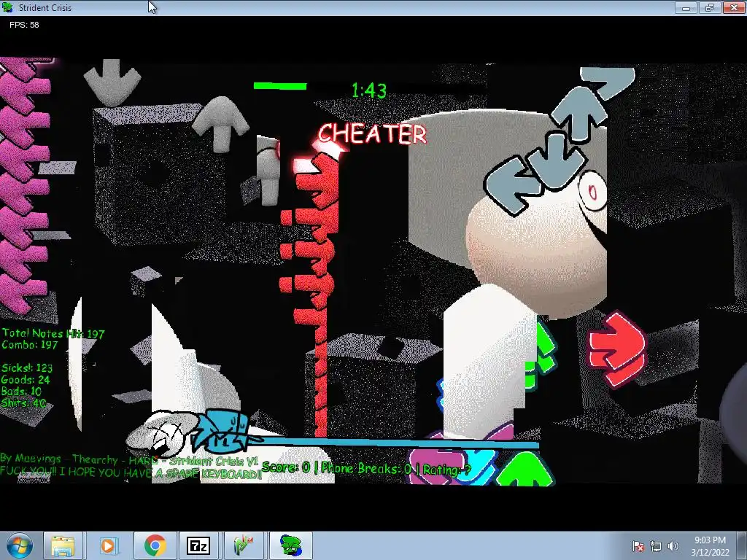
Task: Click the gray up arrow receptor
Action: [x=220, y=124]
